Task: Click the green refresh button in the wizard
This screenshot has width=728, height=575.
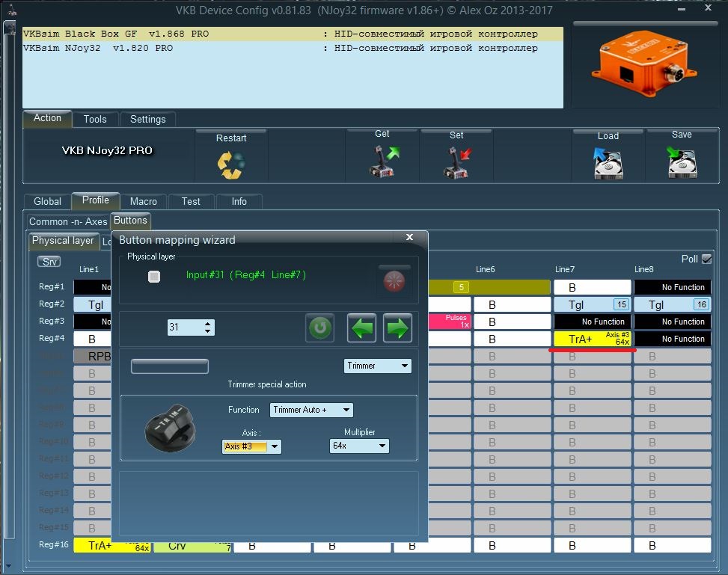Action: tap(320, 328)
